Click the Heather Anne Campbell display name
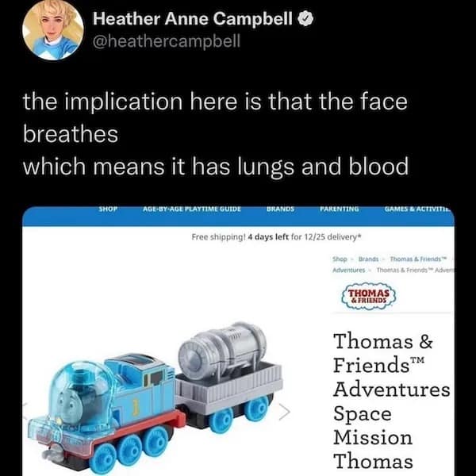 (x=193, y=19)
